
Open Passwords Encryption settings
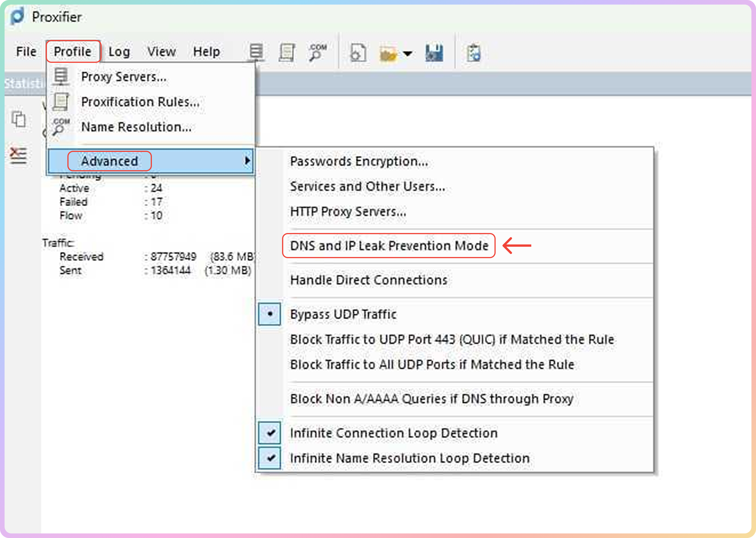[359, 161]
